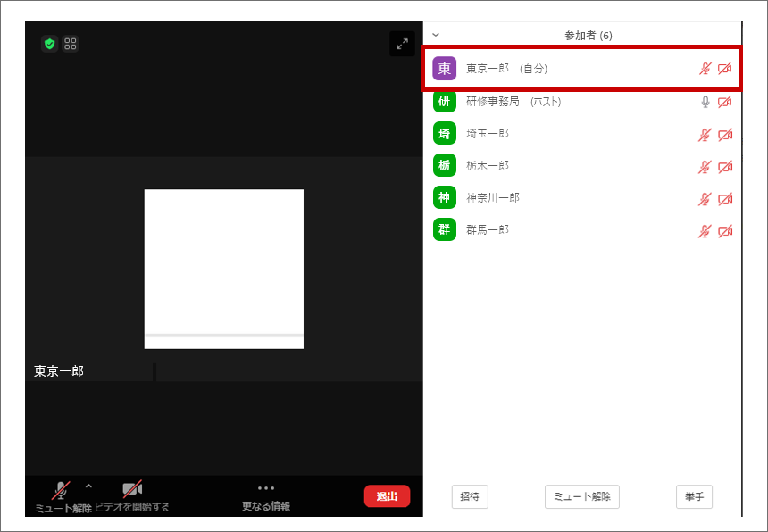Select participant name 埼玉一郎
768x532 pixels.
488,134
